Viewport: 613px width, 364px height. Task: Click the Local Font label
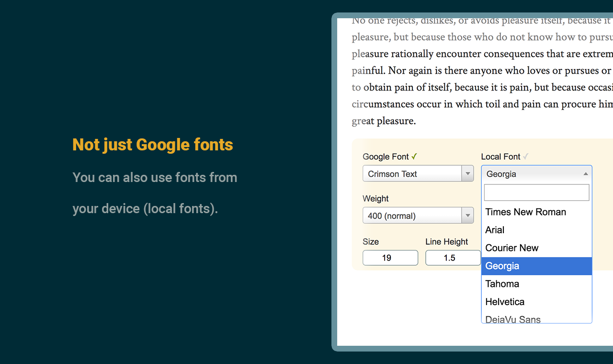click(x=500, y=157)
